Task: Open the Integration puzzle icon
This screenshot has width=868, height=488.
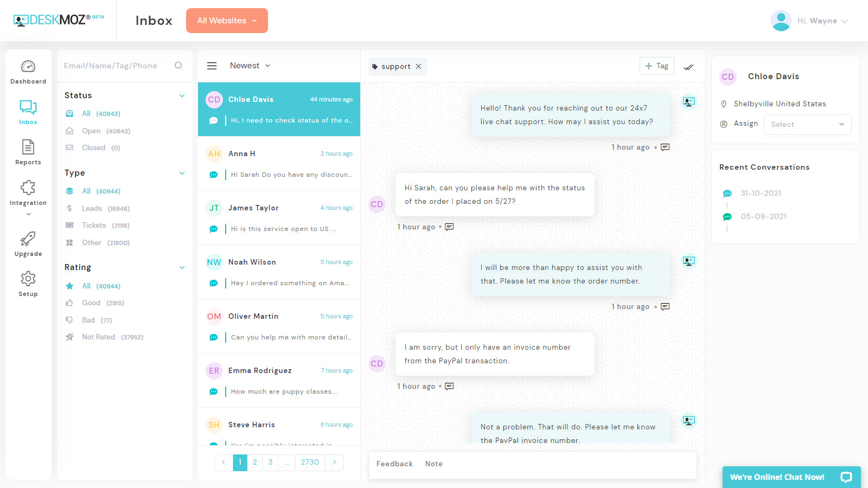Action: pos(28,188)
